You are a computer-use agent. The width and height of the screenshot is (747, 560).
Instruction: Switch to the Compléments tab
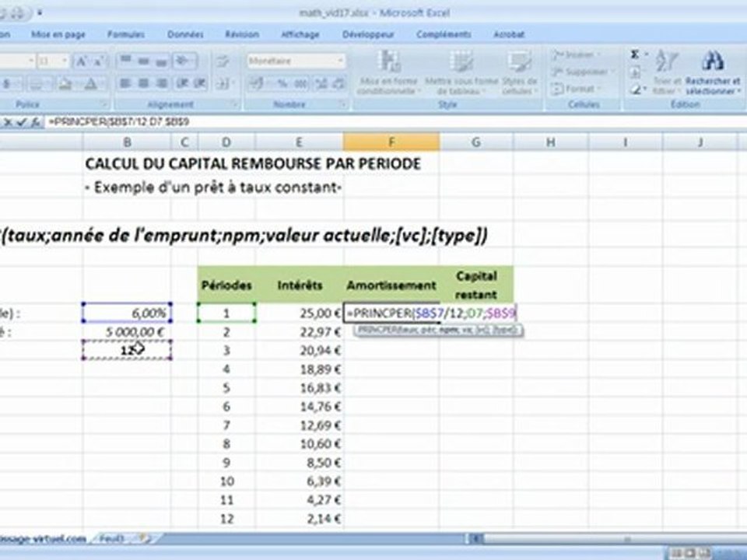[444, 34]
